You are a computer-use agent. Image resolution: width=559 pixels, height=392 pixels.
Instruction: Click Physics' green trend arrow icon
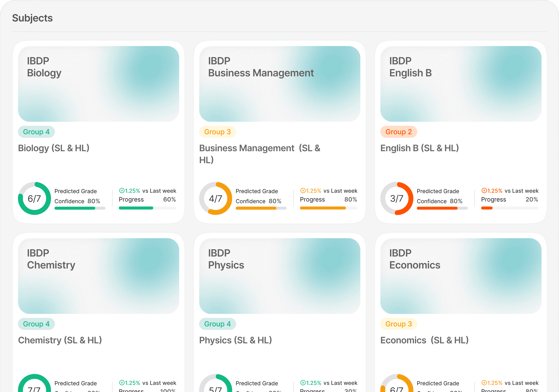pyautogui.click(x=303, y=383)
